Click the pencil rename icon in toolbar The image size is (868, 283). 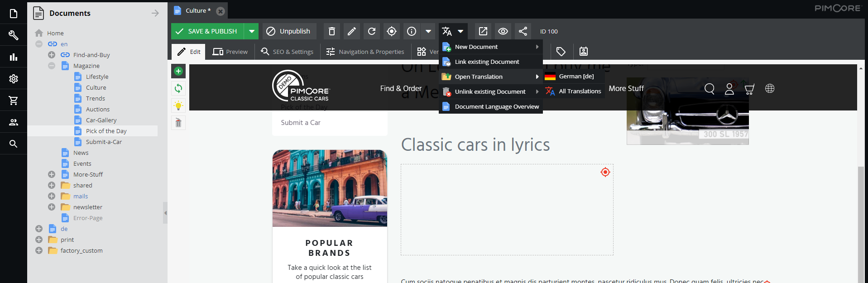tap(352, 31)
